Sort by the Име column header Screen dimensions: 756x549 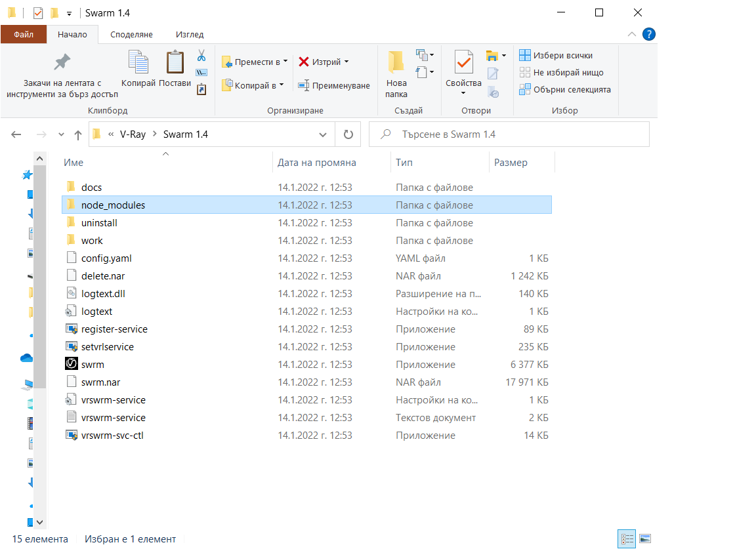166,163
